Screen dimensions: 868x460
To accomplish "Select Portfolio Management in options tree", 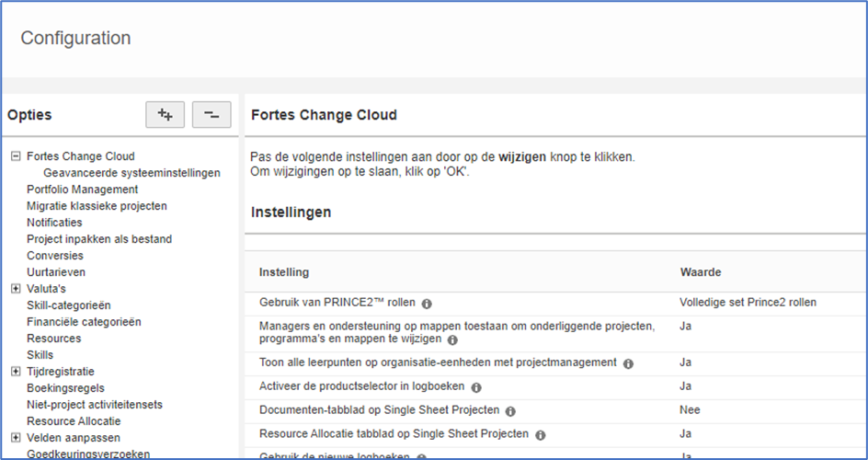I will pos(83,190).
